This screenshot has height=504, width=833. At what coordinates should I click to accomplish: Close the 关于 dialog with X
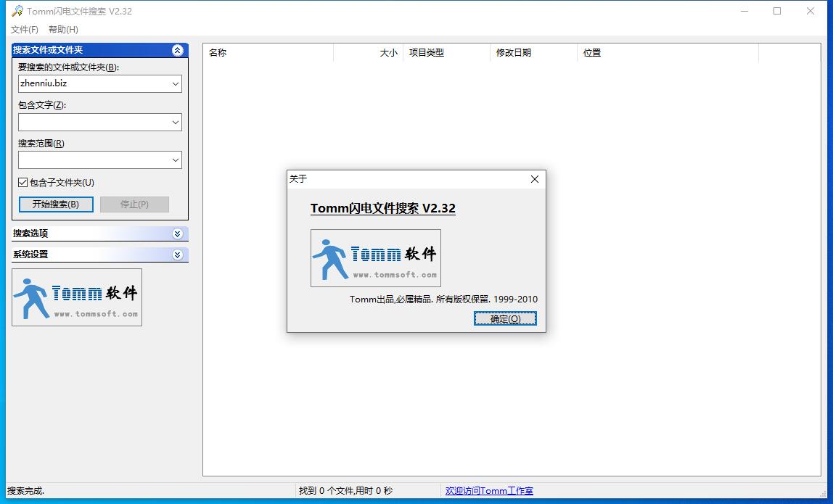coord(535,180)
